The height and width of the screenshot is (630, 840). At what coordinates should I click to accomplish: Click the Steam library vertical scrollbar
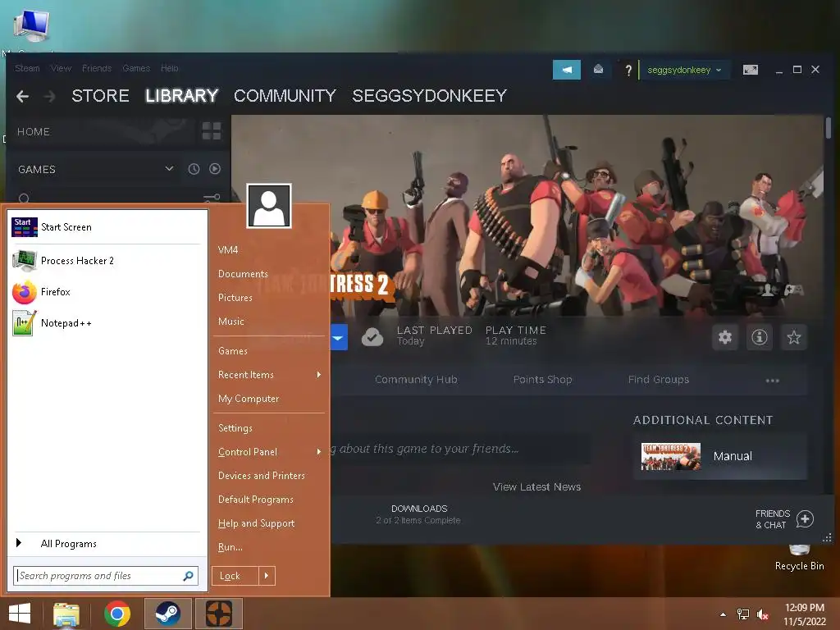coord(829,128)
